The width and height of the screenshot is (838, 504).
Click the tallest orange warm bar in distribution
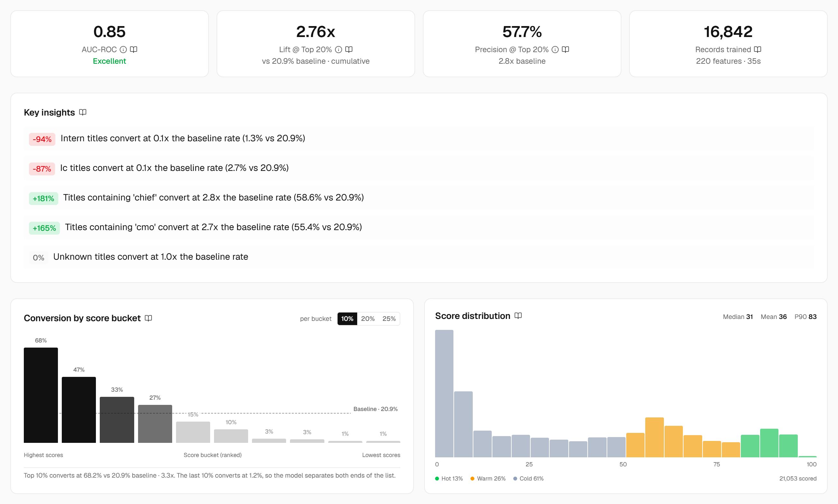tap(655, 437)
